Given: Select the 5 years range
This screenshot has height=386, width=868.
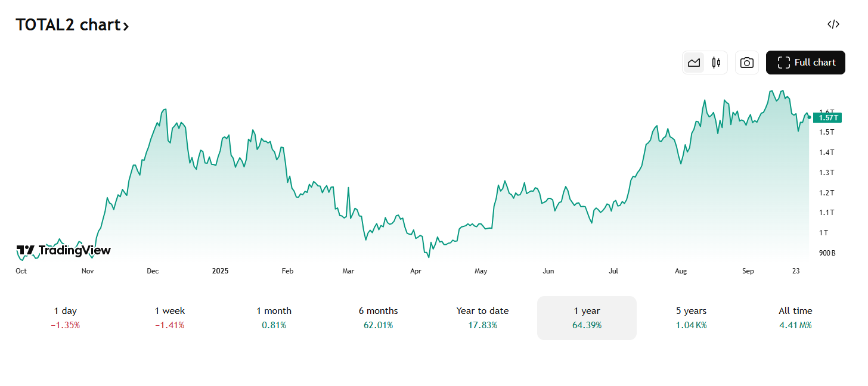Looking at the screenshot, I should click(691, 317).
